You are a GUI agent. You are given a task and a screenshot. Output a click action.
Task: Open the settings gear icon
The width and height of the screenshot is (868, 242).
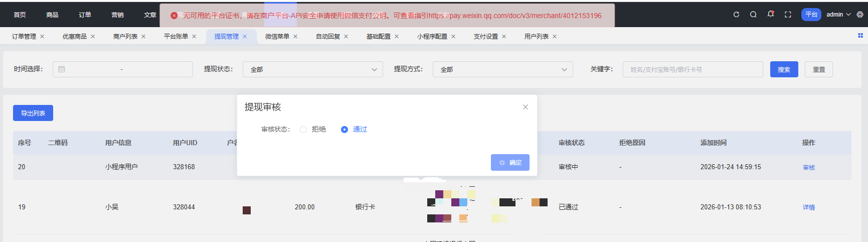pos(860,15)
